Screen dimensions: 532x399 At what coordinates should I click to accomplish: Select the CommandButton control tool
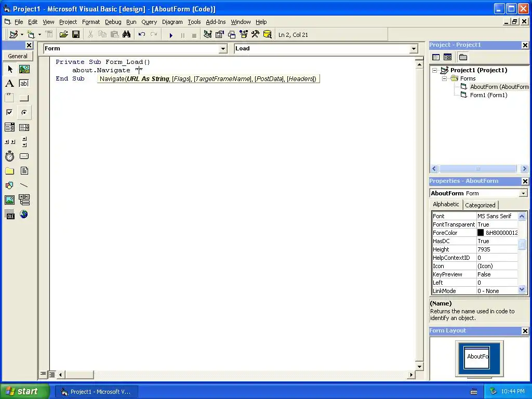(24, 98)
